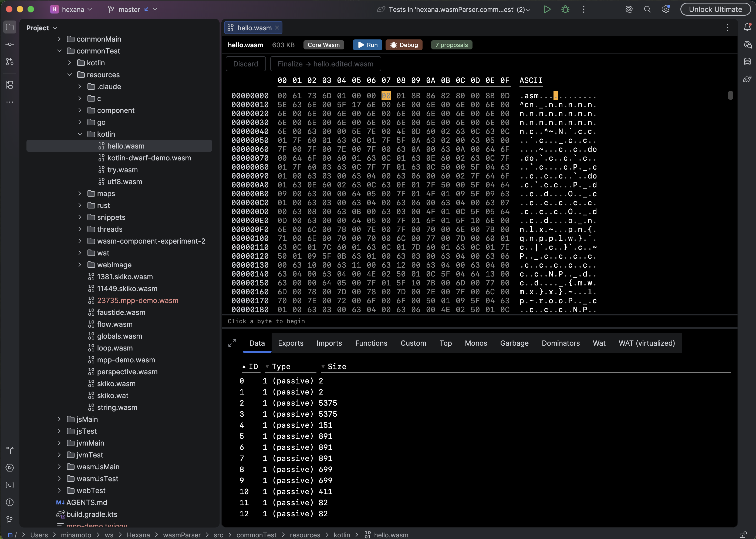Select kotlin-dwarf-demo.wasm in project tree
756x539 pixels.
pyautogui.click(x=149, y=158)
